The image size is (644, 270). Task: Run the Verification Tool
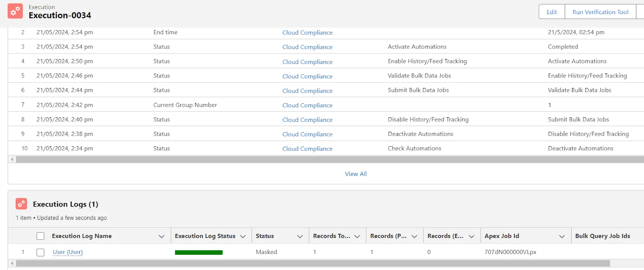[600, 12]
